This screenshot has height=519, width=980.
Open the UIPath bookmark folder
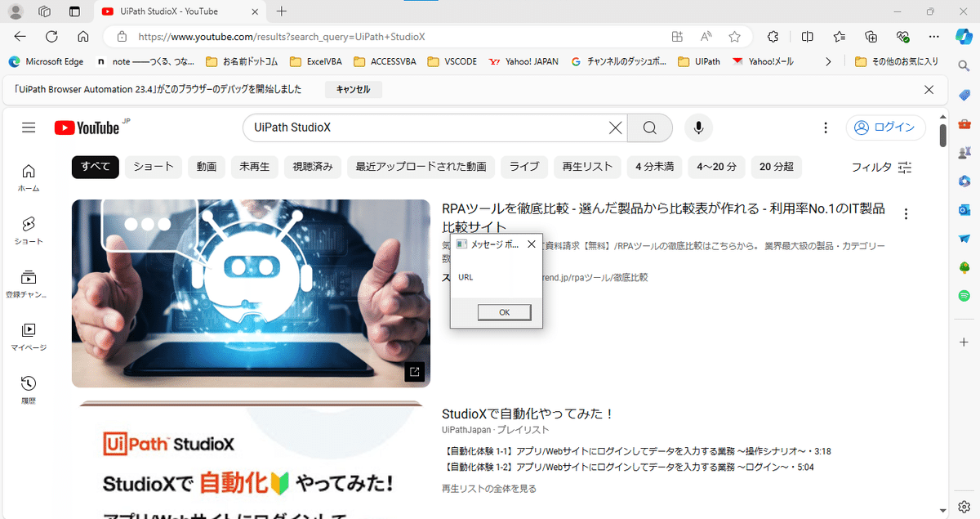coord(697,61)
